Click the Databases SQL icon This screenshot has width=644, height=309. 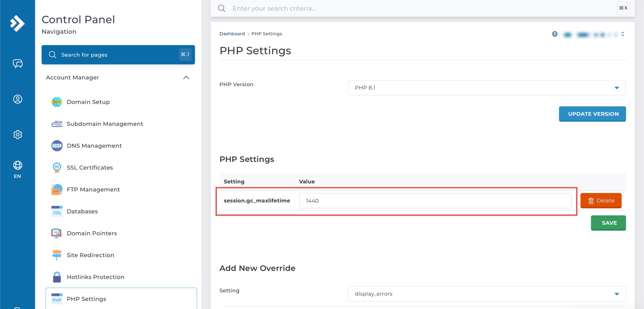57,211
